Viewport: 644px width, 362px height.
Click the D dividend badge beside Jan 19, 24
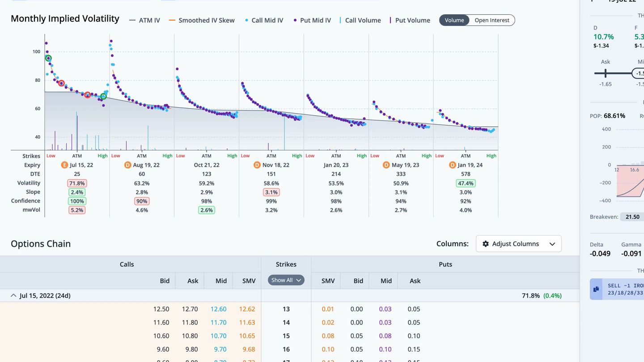pos(452,165)
